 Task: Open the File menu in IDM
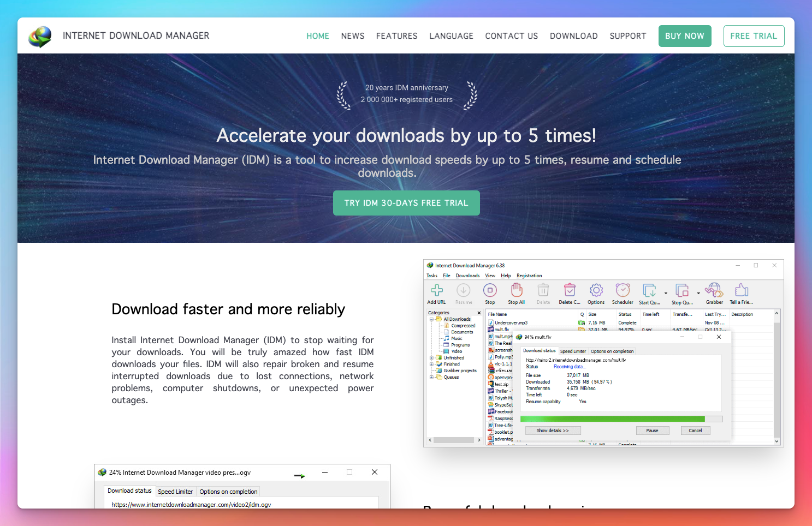[447, 276]
